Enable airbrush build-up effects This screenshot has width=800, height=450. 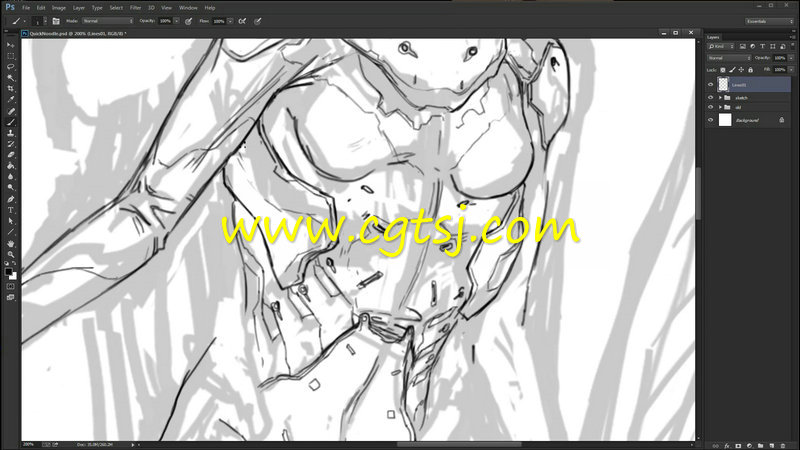(x=242, y=21)
